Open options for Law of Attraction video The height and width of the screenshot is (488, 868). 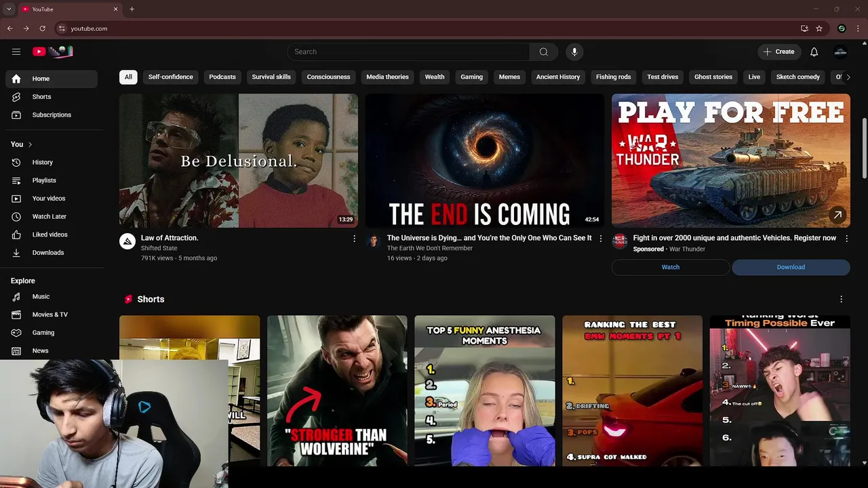[354, 239]
